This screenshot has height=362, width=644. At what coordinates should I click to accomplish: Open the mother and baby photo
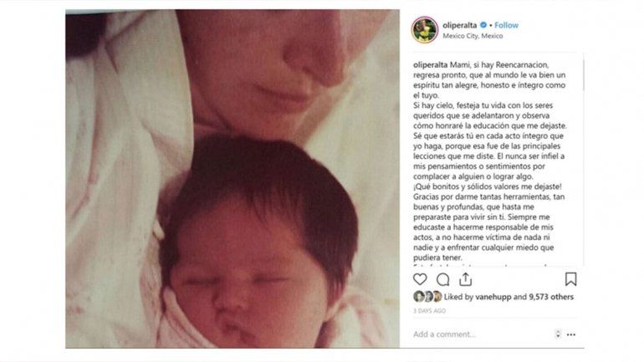click(233, 179)
